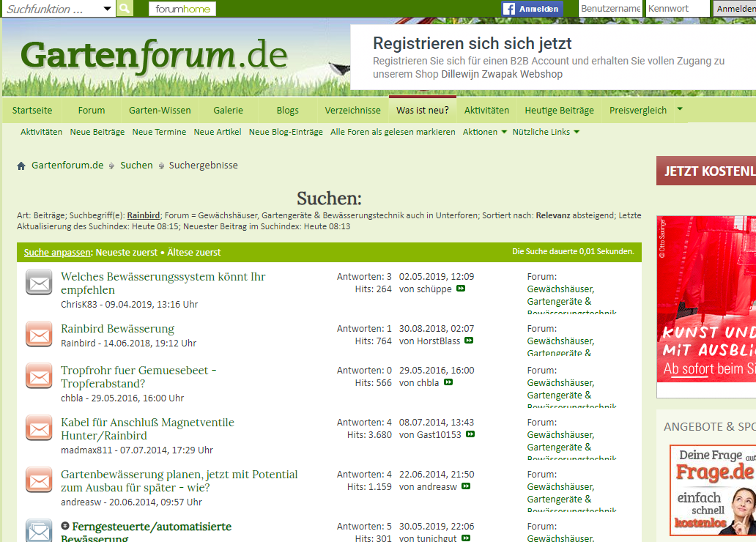Open thread Gartenbewässerung planen
Viewport: 756px width, 542px height.
click(x=179, y=480)
